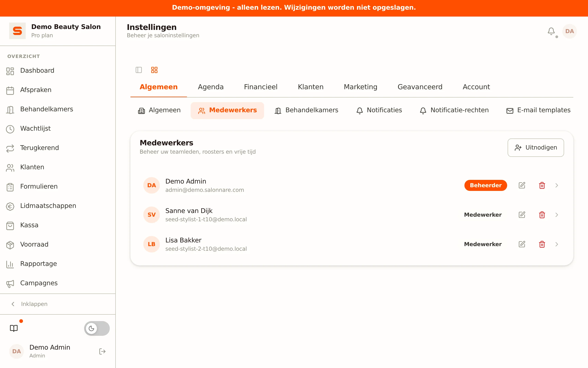This screenshot has height=368, width=588.
Task: Open Campagnes in sidebar
Action: tap(58, 283)
